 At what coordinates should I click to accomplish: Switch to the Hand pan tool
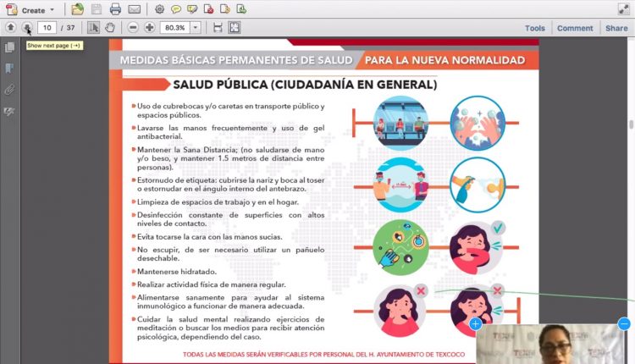click(110, 28)
